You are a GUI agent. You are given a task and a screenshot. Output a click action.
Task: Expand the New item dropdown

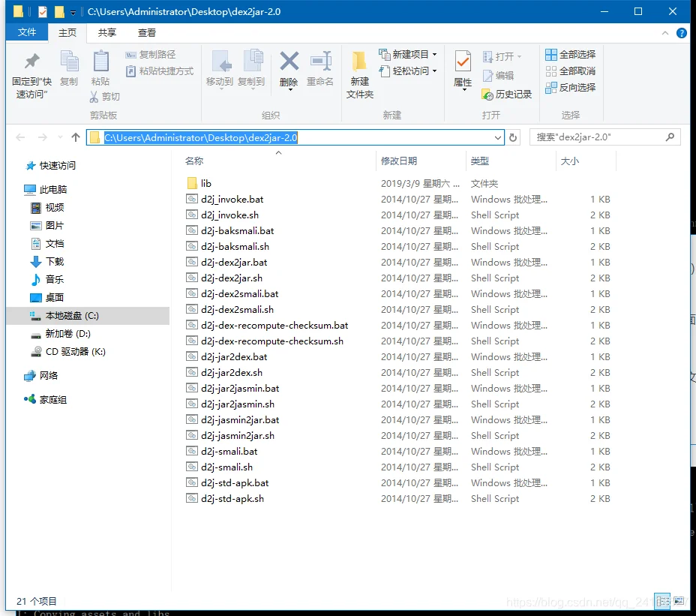pyautogui.click(x=434, y=55)
